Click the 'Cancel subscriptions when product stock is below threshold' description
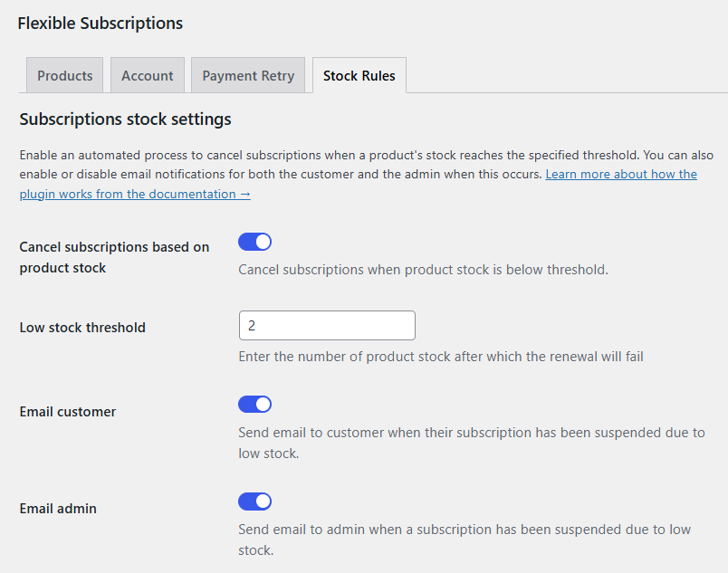The image size is (728, 573). (423, 270)
